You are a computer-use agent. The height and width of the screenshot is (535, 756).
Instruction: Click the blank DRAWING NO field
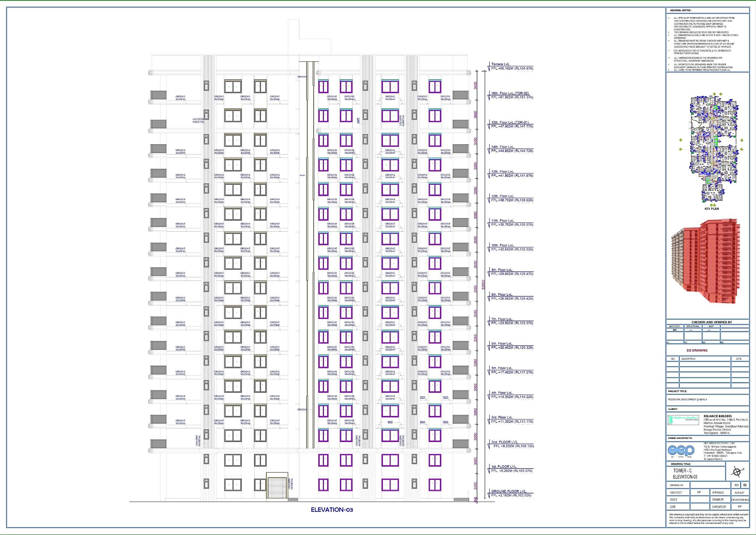coord(710,485)
